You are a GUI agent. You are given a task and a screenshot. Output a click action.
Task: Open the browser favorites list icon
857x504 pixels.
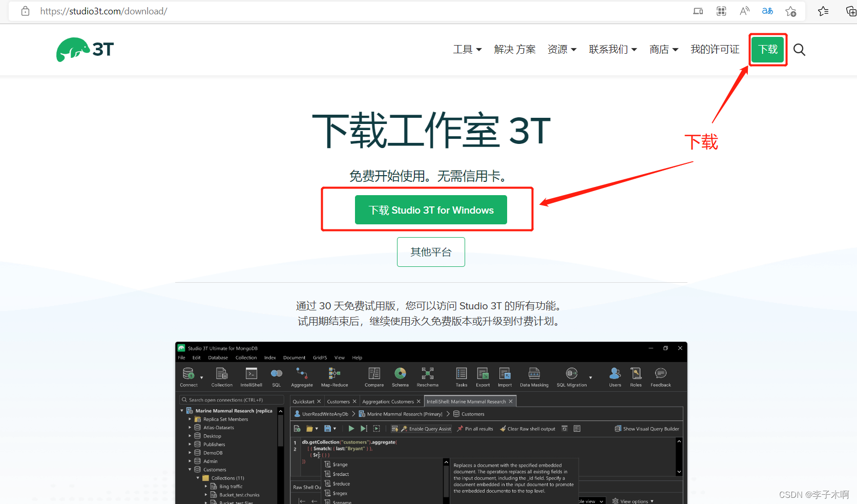pyautogui.click(x=823, y=11)
